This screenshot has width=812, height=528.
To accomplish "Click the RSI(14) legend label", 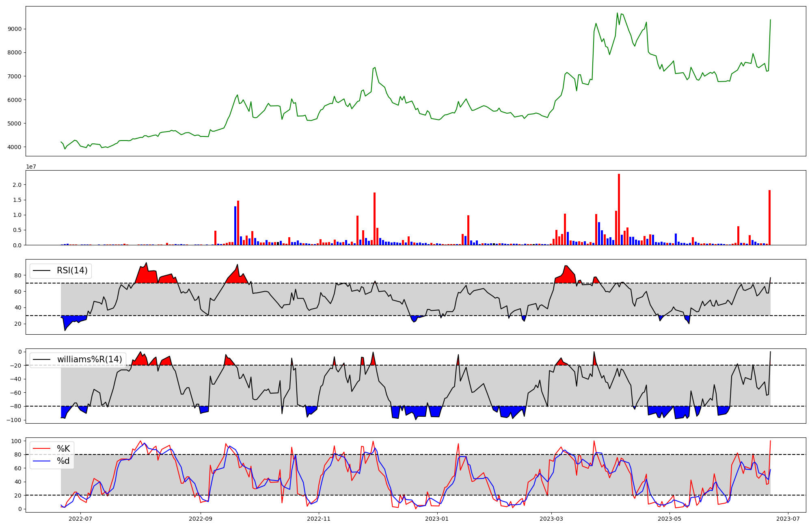I will 72,270.
